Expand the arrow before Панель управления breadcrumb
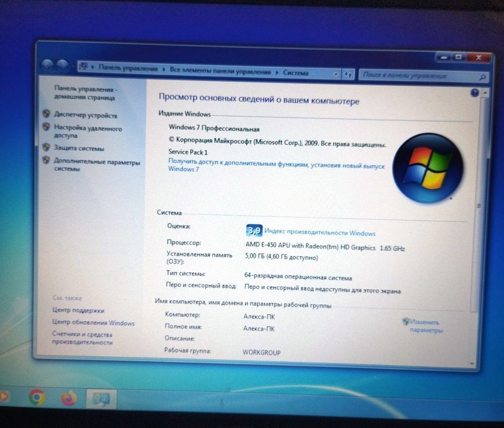The width and height of the screenshot is (504, 428). pyautogui.click(x=92, y=66)
